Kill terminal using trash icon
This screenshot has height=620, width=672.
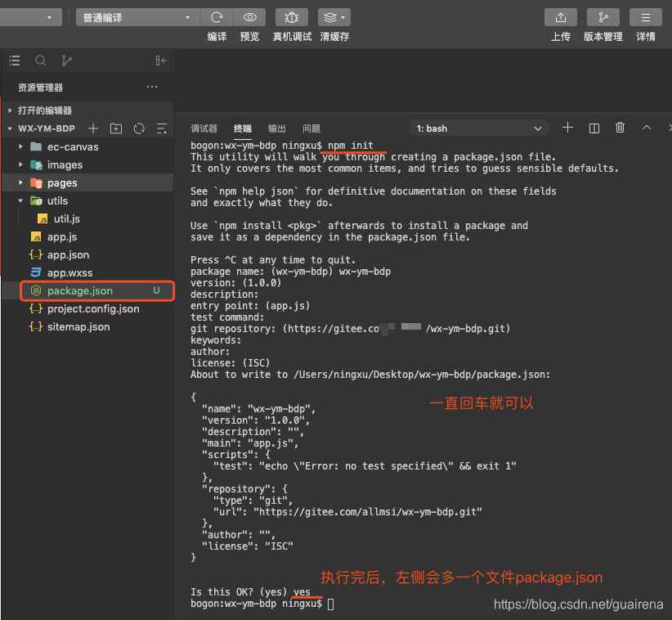[x=620, y=128]
